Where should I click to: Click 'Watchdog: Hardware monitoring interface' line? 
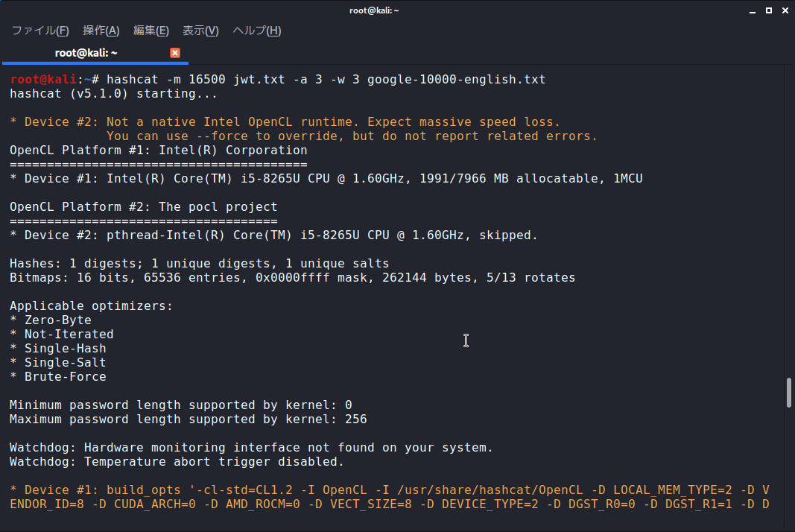tap(252, 448)
